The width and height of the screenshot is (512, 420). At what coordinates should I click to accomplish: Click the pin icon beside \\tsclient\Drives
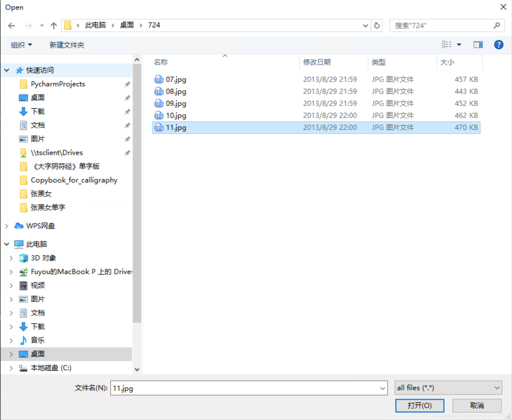[127, 153]
